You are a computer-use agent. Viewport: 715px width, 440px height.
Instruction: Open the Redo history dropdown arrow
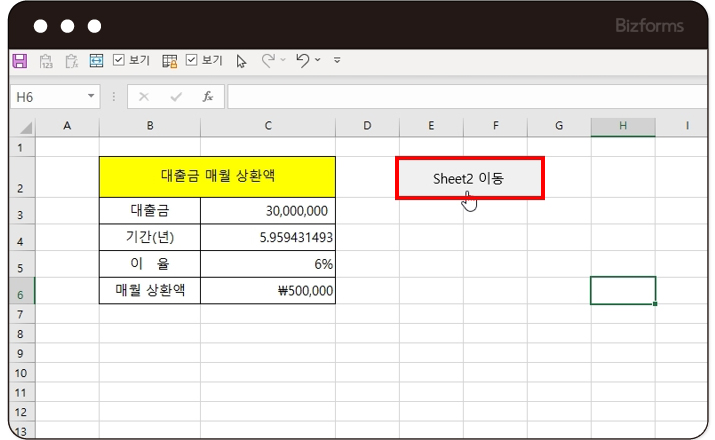coord(283,60)
